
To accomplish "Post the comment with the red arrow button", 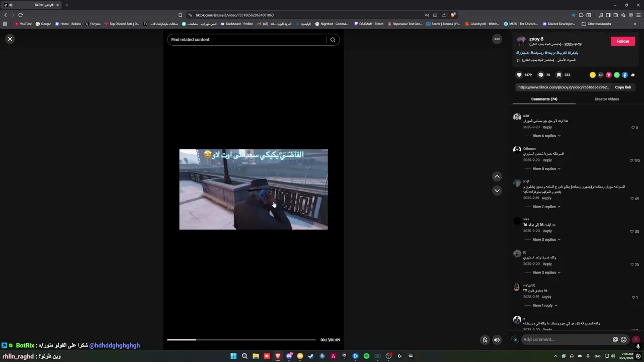I will pyautogui.click(x=636, y=340).
